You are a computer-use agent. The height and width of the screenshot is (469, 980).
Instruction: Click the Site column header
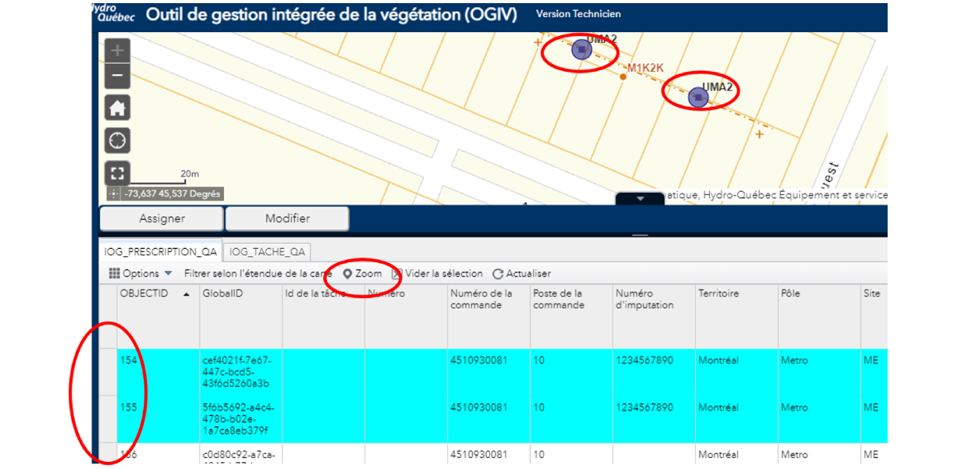(x=874, y=316)
